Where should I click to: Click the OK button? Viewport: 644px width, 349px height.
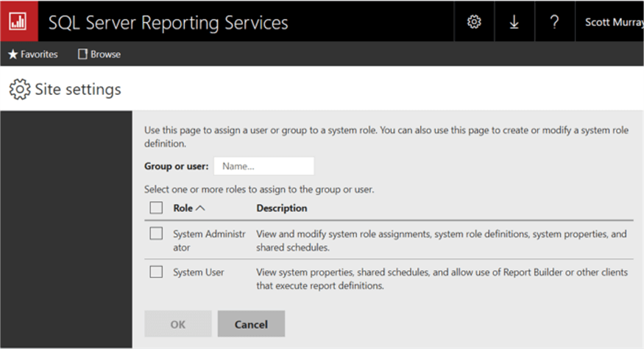click(178, 324)
